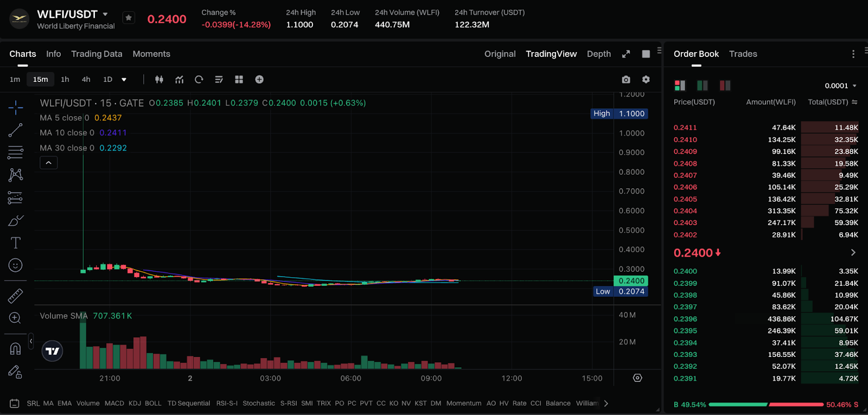Open candlestick chart style selector
Screen dimensions: 868x415
[159, 79]
